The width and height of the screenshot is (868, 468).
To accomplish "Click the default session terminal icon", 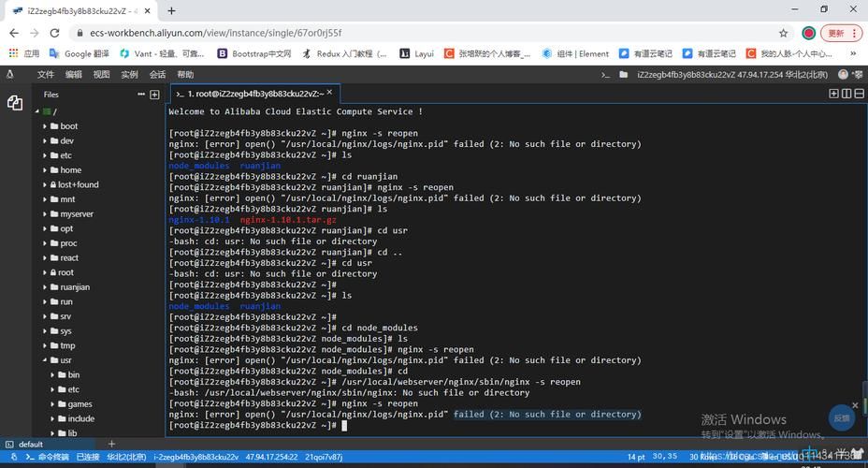I will pyautogui.click(x=9, y=445).
